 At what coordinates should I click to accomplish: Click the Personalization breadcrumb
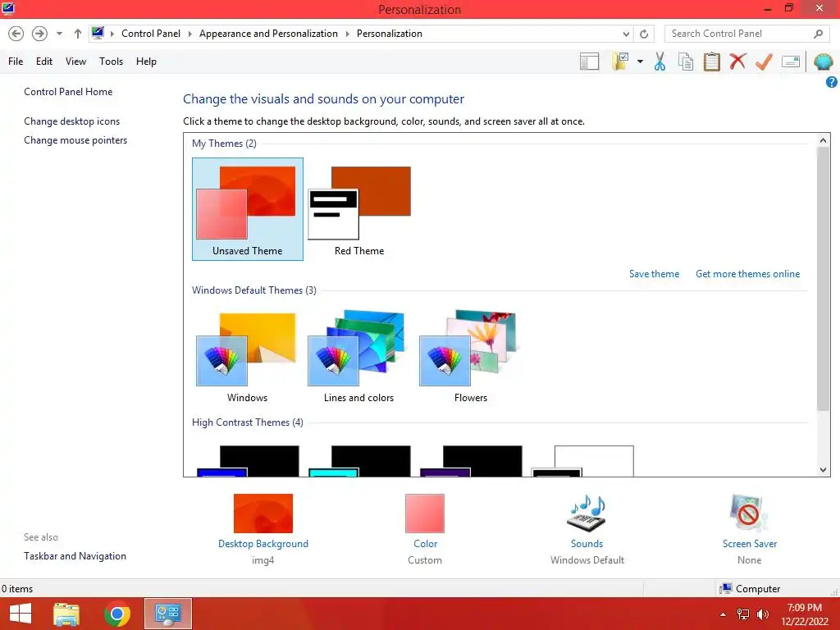(390, 34)
